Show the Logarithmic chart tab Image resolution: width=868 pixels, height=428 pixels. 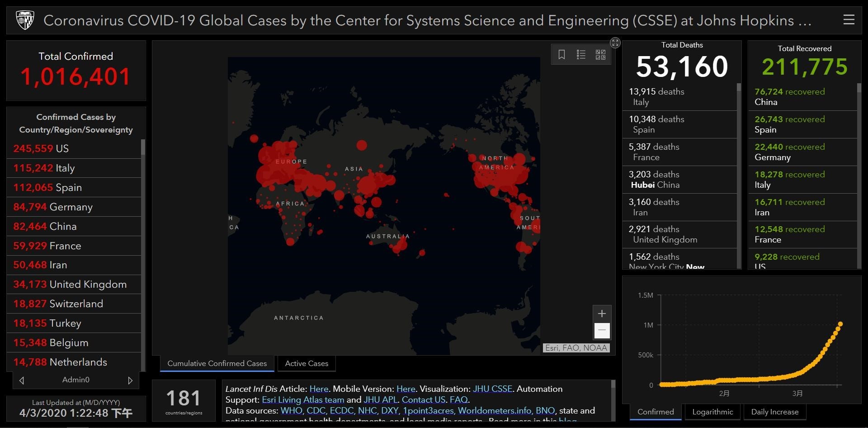712,412
